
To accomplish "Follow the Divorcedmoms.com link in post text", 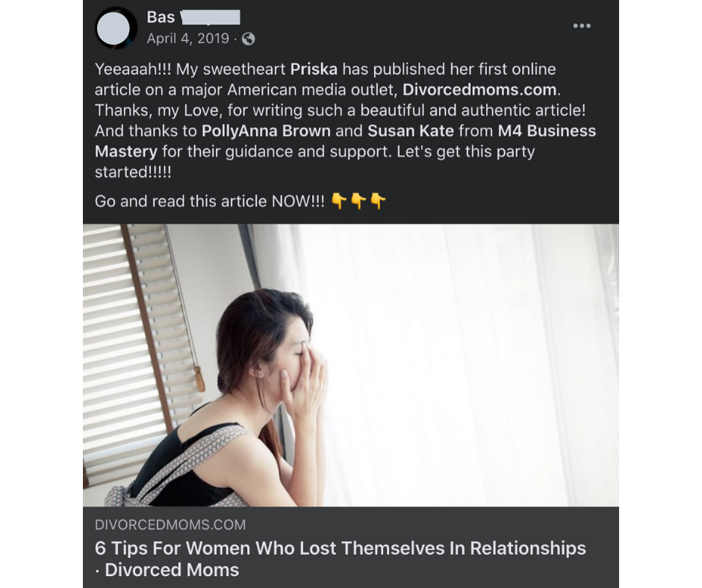I will 479,90.
